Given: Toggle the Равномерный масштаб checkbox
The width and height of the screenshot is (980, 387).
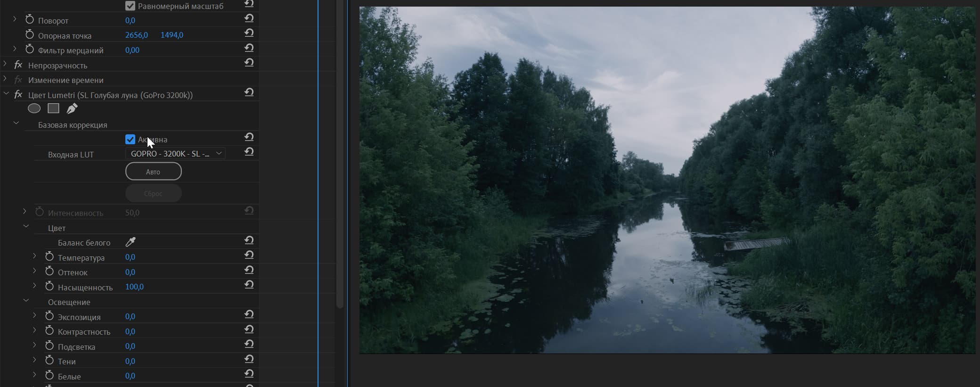Looking at the screenshot, I should pyautogui.click(x=131, y=6).
